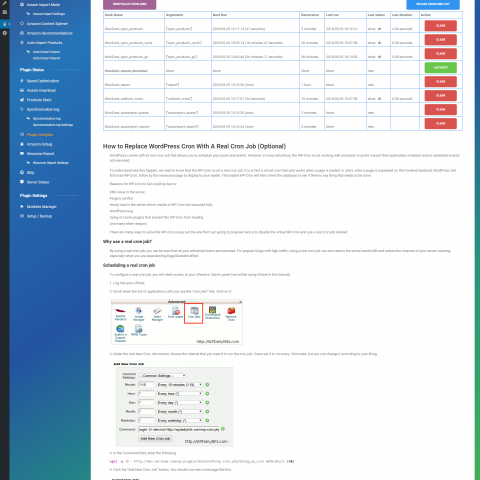Open Auto Import Search submenu item
The height and width of the screenshot is (480, 480).
click(x=46, y=58)
